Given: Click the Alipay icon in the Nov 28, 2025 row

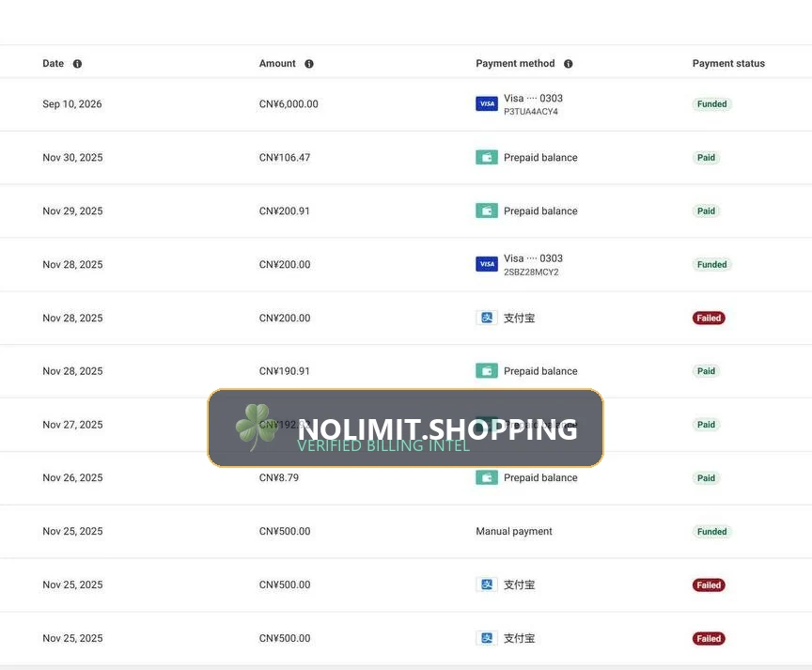Looking at the screenshot, I should pos(487,318).
